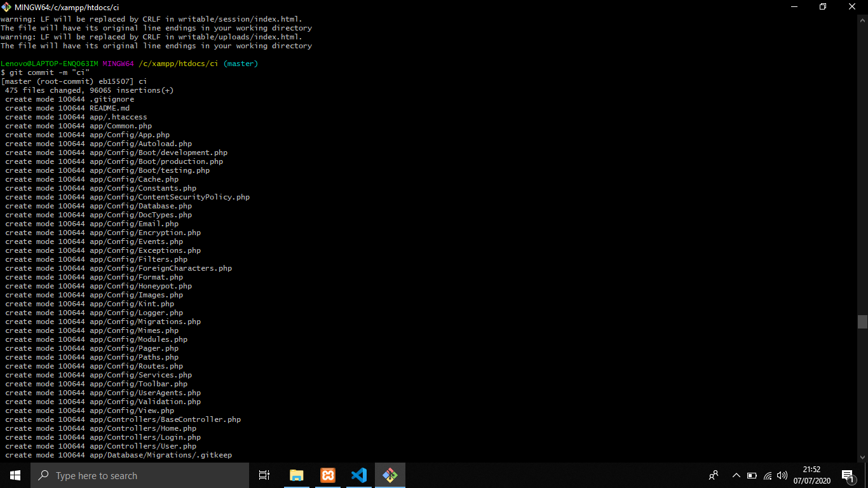
Task: Open the People icon in system tray
Action: pos(714,475)
